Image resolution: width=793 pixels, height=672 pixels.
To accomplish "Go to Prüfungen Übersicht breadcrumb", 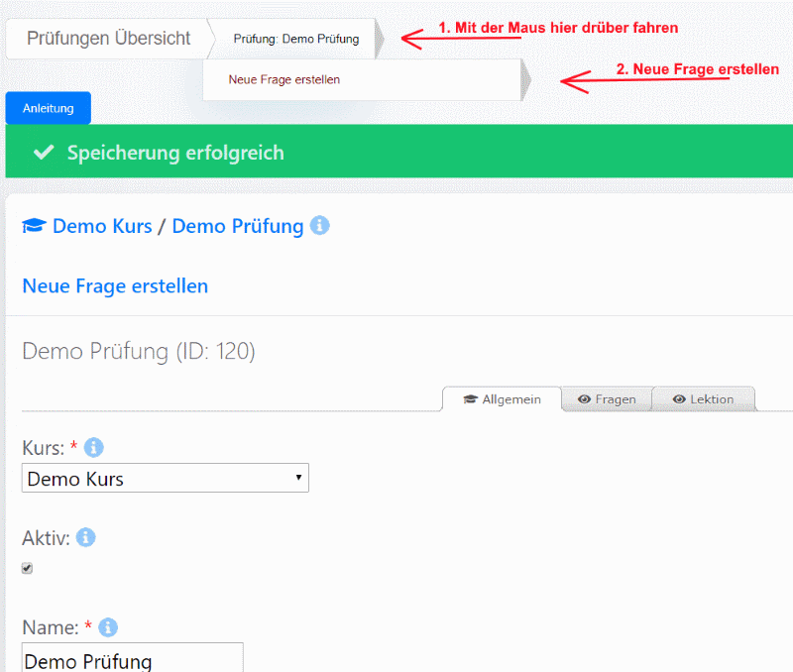I will tap(108, 39).
